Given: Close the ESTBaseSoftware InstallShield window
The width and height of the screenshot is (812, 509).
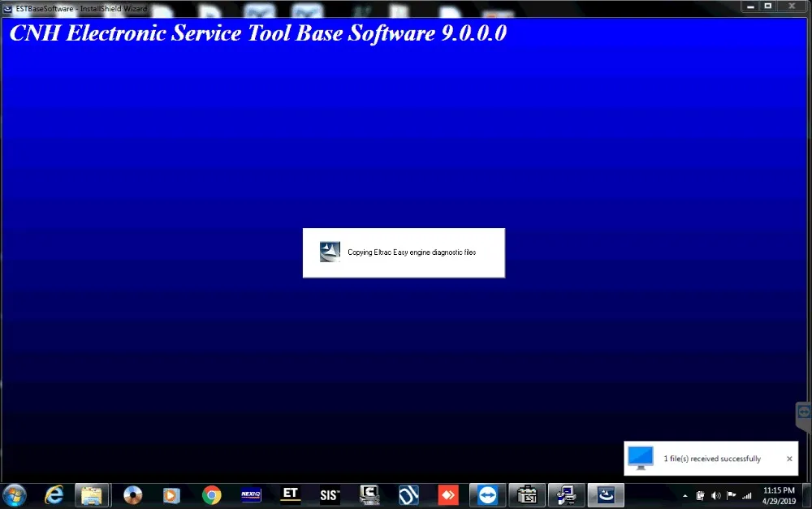Looking at the screenshot, I should click(792, 6).
